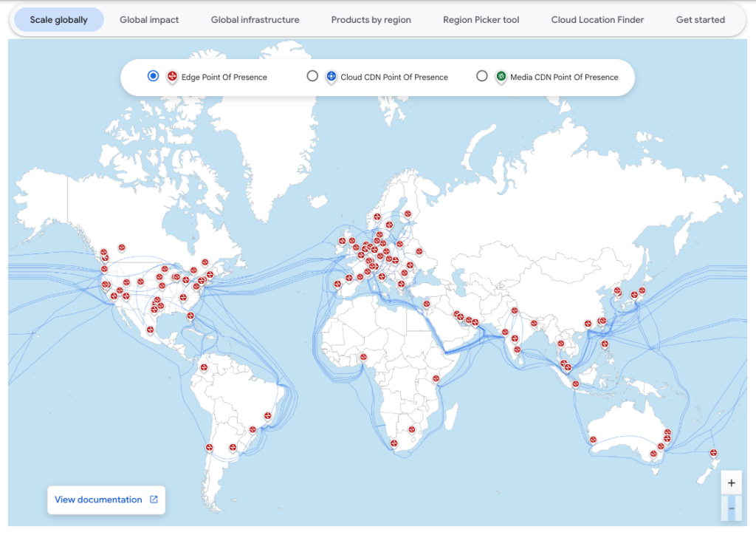Select the Johannesburg edge marker

[x=412, y=430]
